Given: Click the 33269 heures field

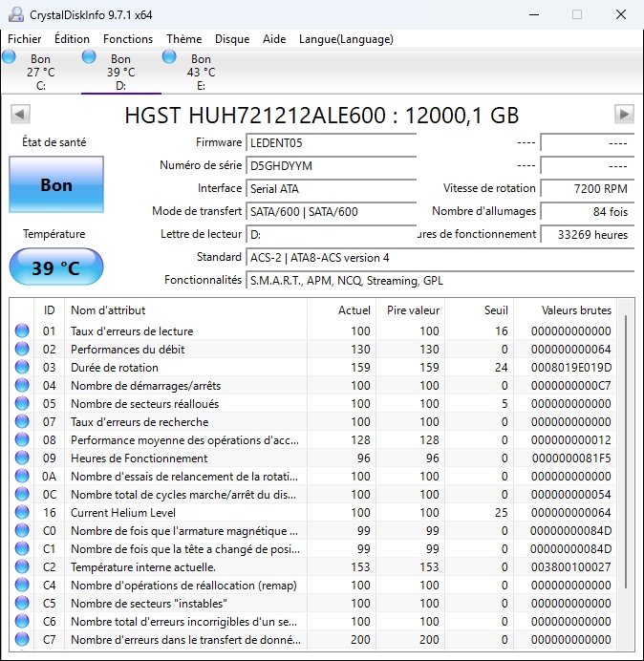Looking at the screenshot, I should (x=587, y=235).
